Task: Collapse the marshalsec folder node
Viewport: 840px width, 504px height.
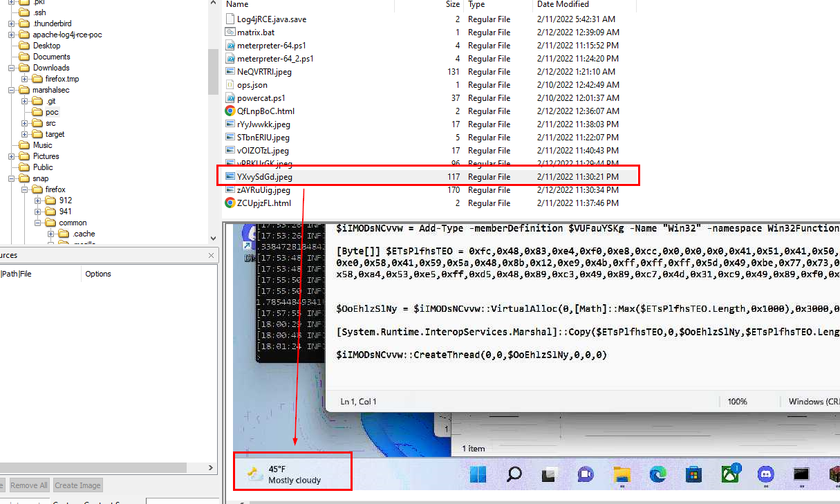Action: (x=12, y=90)
